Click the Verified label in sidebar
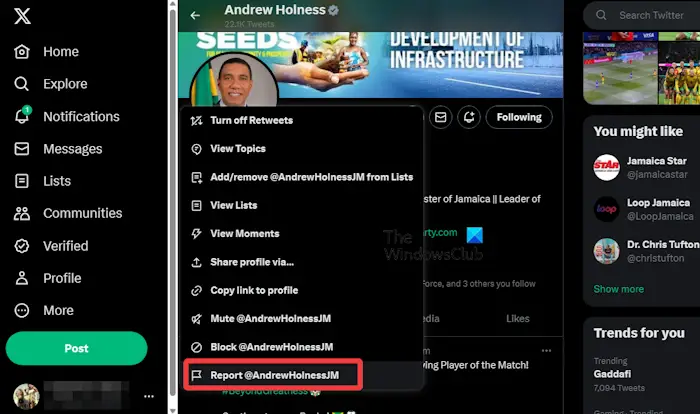700x414 pixels. pyautogui.click(x=66, y=246)
